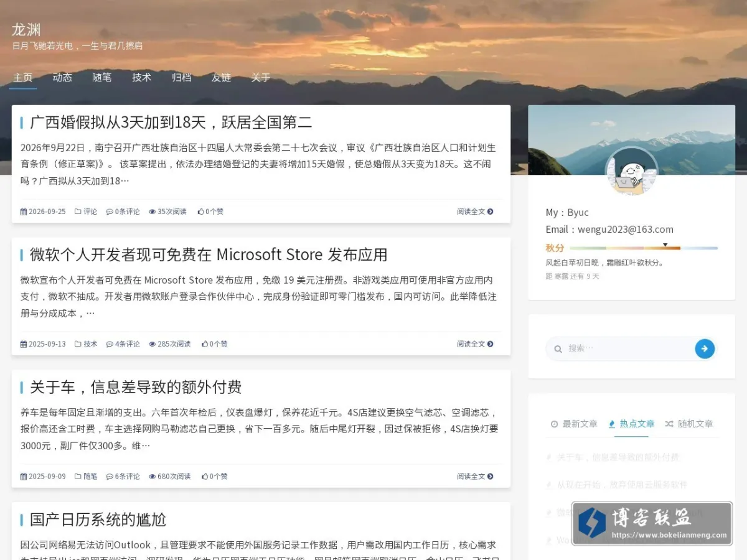Image resolution: width=747 pixels, height=560 pixels.
Task: Click 阅读全文 on 关于车 post
Action: coord(475,477)
